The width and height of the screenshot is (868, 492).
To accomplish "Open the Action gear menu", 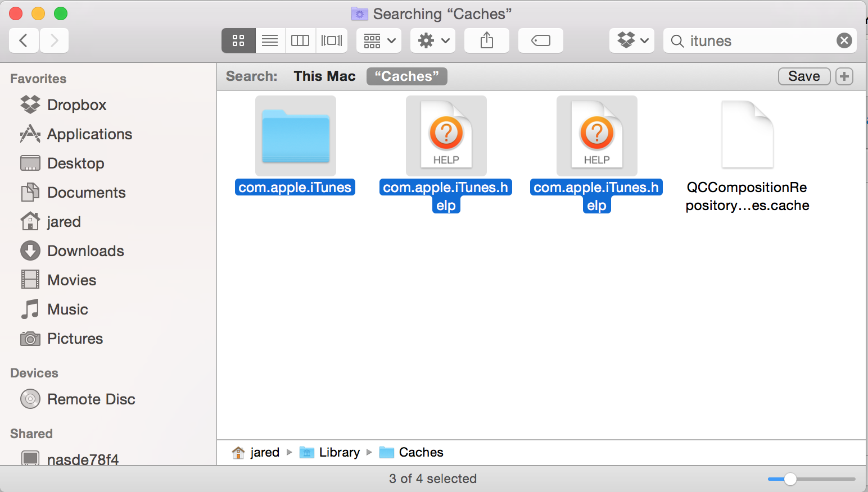I will 433,40.
